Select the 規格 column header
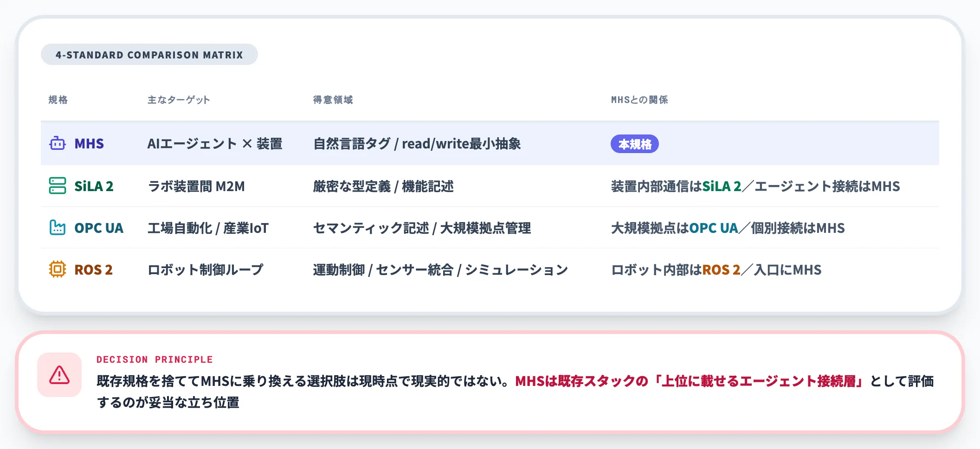The width and height of the screenshot is (980, 449). 58,100
